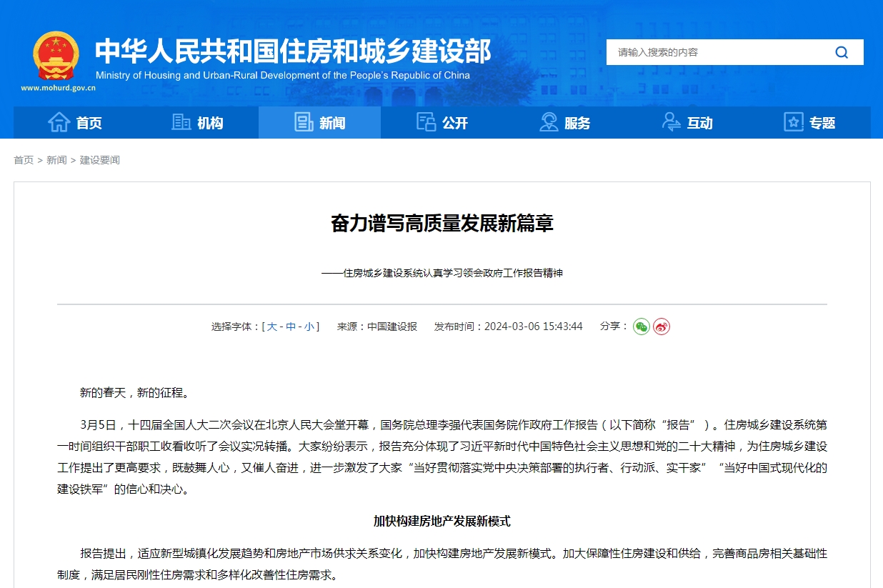Click the building icon beside 机构
This screenshot has height=588, width=883.
[x=181, y=122]
